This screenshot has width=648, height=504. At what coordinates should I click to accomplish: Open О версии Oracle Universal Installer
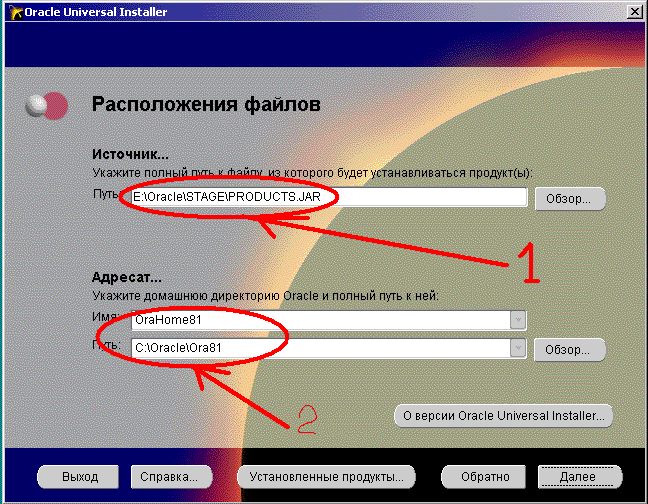[x=503, y=416]
